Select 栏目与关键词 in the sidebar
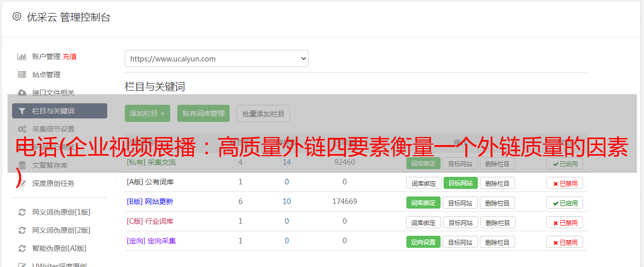Image resolution: width=644 pixels, height=267 pixels. pos(59,111)
